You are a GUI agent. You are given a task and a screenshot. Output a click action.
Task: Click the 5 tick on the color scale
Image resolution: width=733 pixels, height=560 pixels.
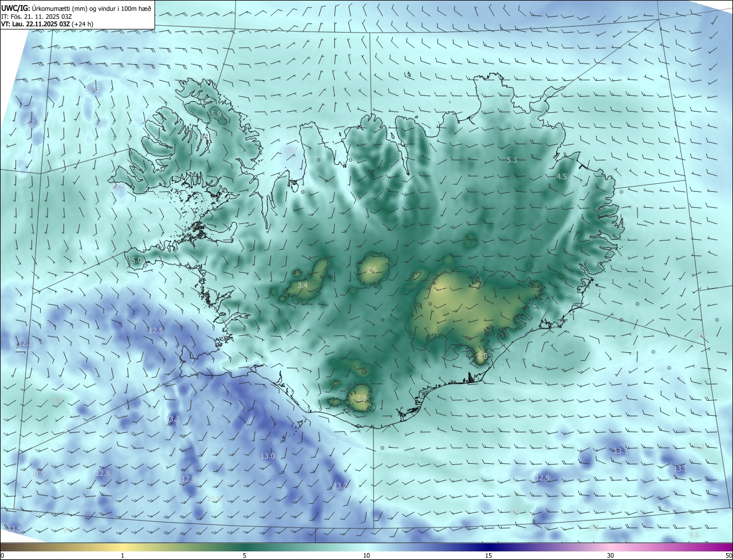(245, 556)
